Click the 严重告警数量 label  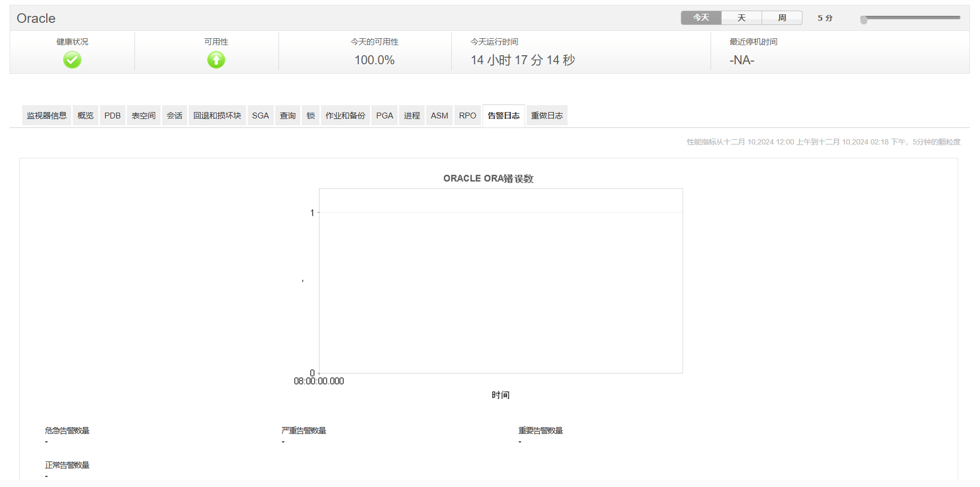point(304,431)
